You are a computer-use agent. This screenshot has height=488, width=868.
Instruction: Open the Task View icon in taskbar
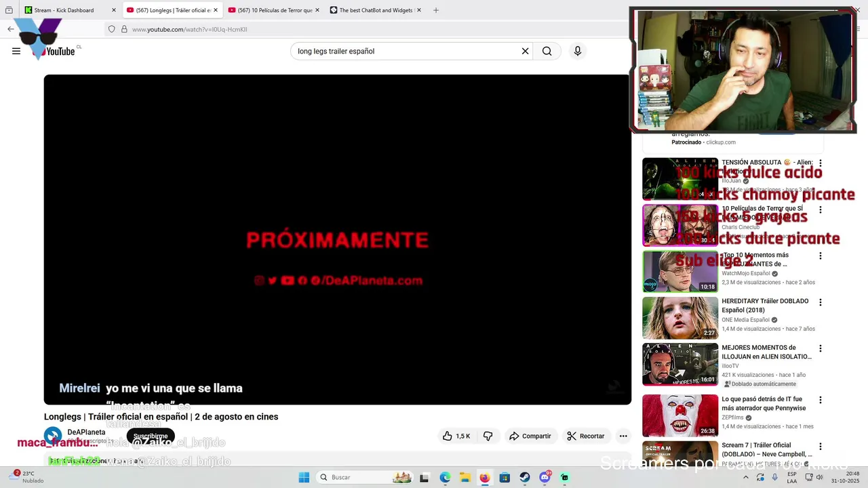(x=424, y=477)
